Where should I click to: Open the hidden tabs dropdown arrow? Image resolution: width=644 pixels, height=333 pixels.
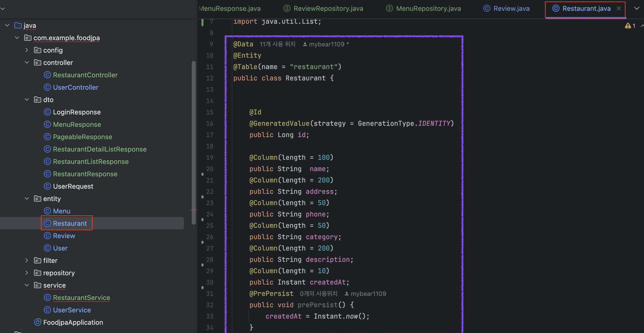point(637,9)
